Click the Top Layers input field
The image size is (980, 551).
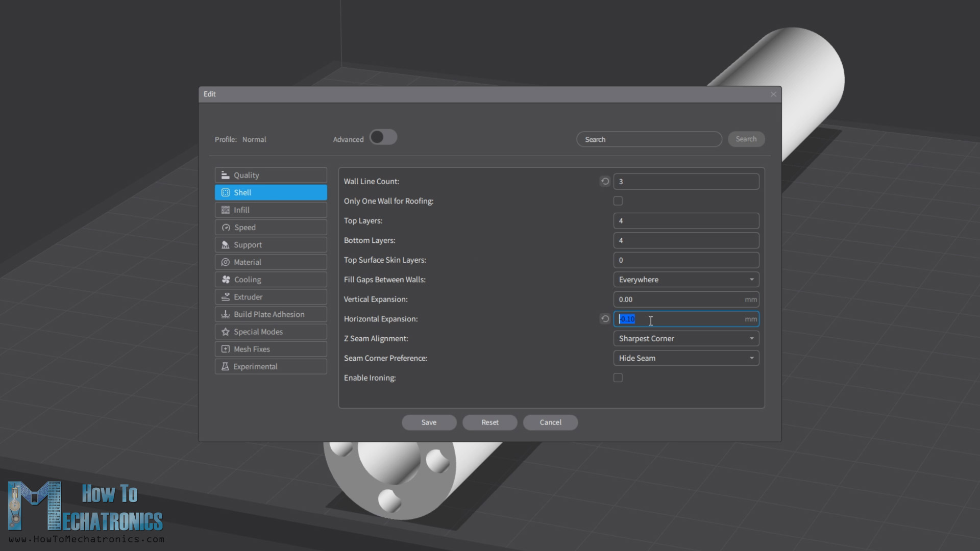(685, 221)
